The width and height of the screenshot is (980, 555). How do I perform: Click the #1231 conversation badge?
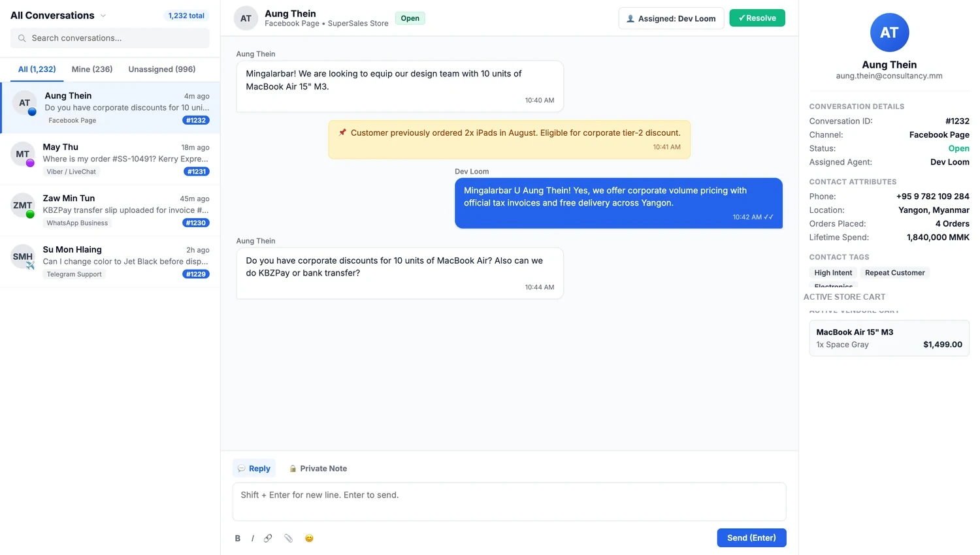pyautogui.click(x=196, y=172)
